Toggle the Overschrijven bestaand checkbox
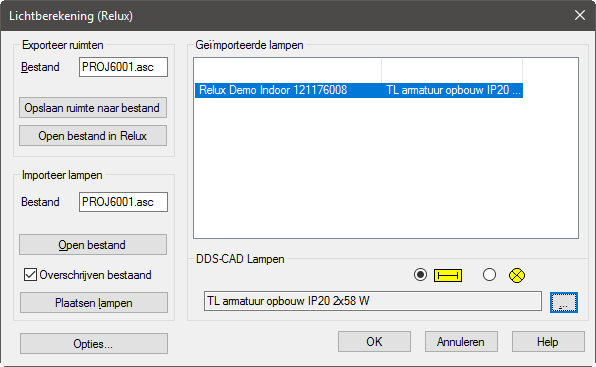This screenshot has width=596, height=367. pyautogui.click(x=30, y=274)
